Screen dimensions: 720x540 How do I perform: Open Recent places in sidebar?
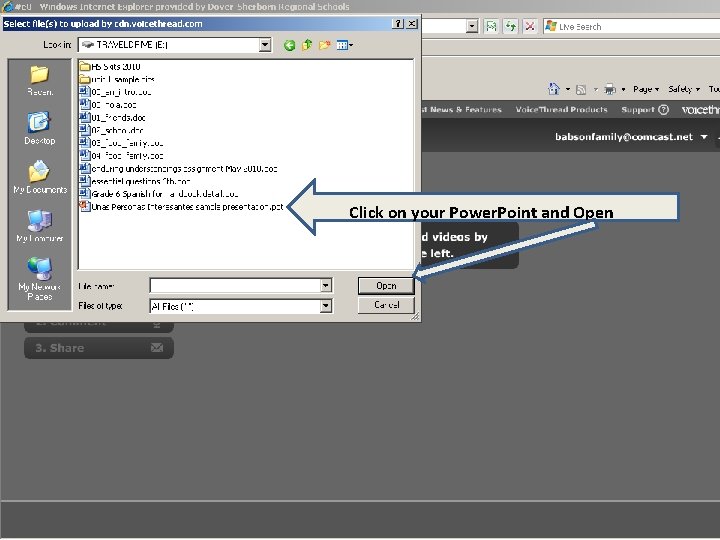(40, 80)
